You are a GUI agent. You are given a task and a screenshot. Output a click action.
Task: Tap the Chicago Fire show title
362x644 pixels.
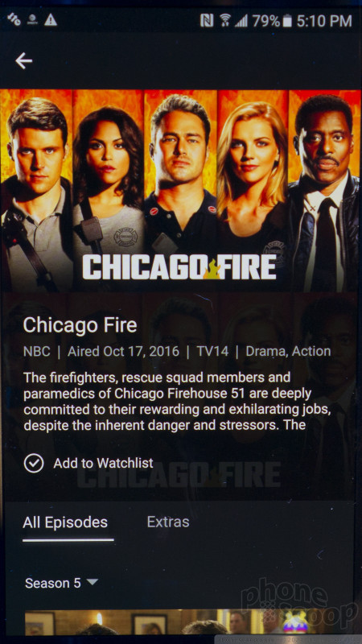pyautogui.click(x=80, y=325)
